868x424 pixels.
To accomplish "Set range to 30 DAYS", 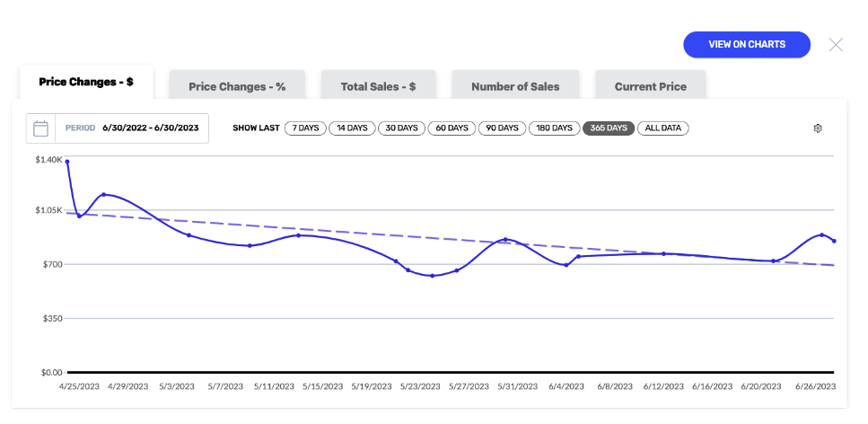I will 402,128.
